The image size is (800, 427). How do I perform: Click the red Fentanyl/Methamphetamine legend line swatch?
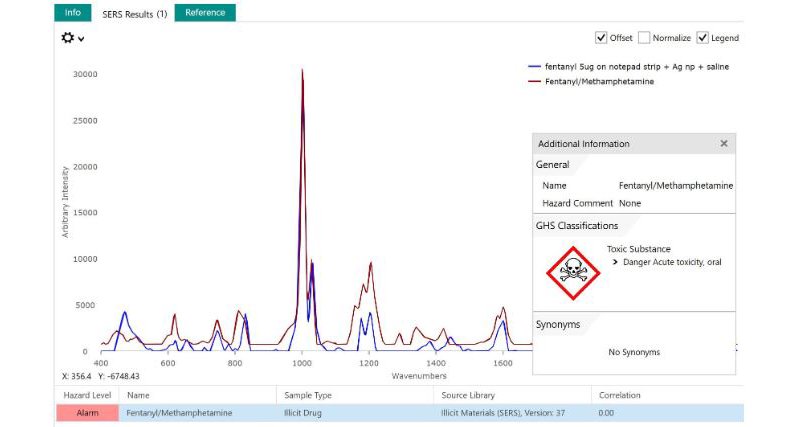coord(534,82)
